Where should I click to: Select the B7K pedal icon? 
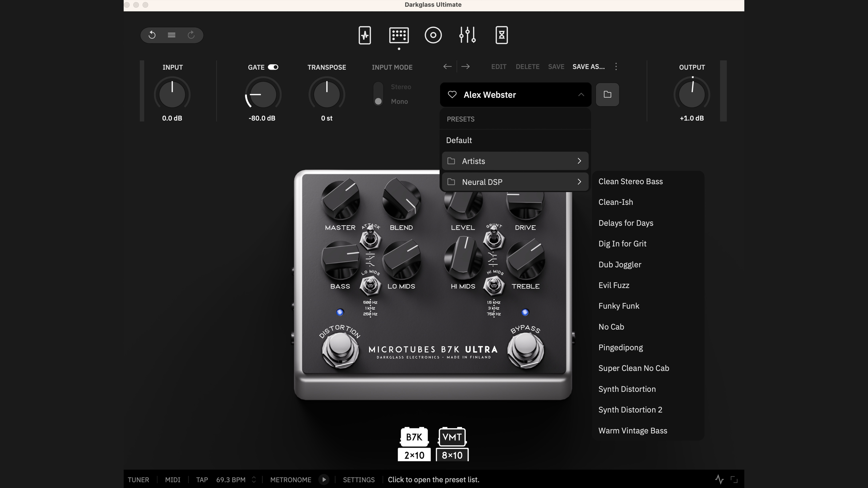tap(414, 437)
